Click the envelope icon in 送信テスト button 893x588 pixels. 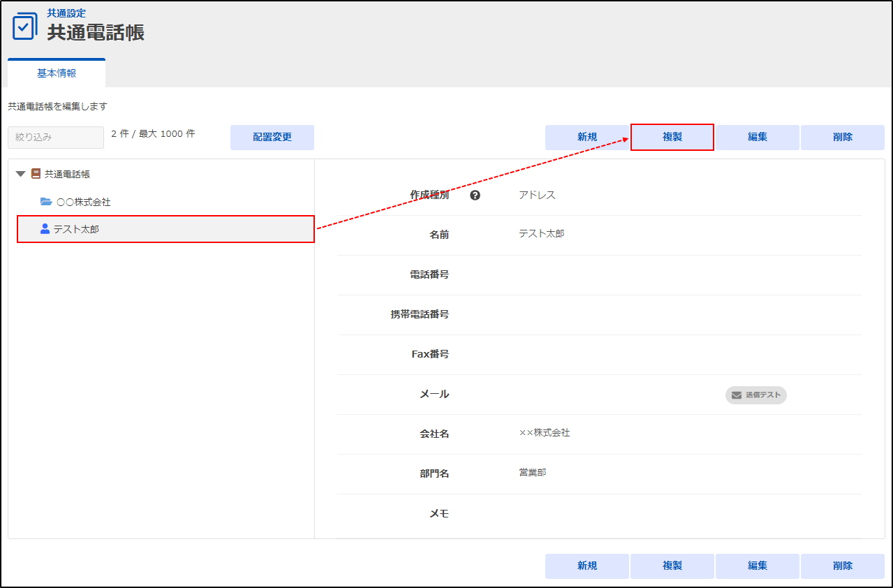point(736,395)
